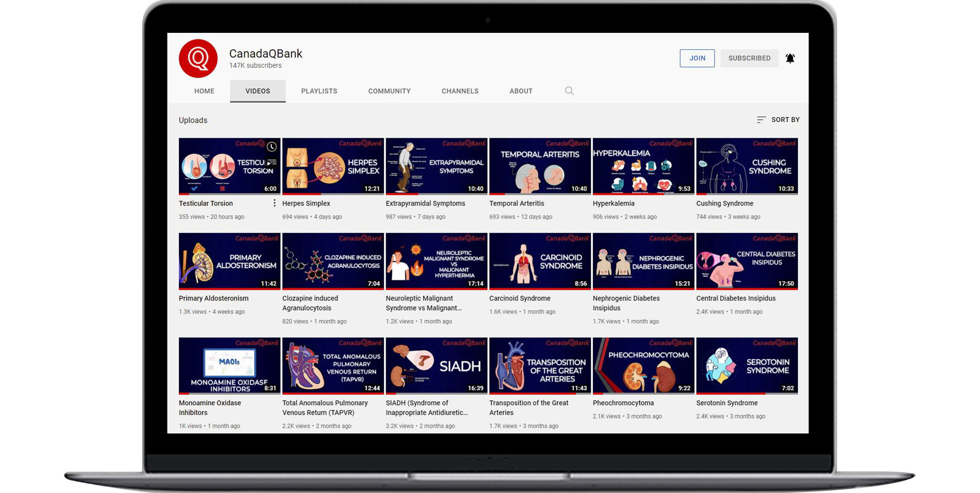
Task: Play Transposition of Great Arteries thumbnail
Action: pos(540,366)
